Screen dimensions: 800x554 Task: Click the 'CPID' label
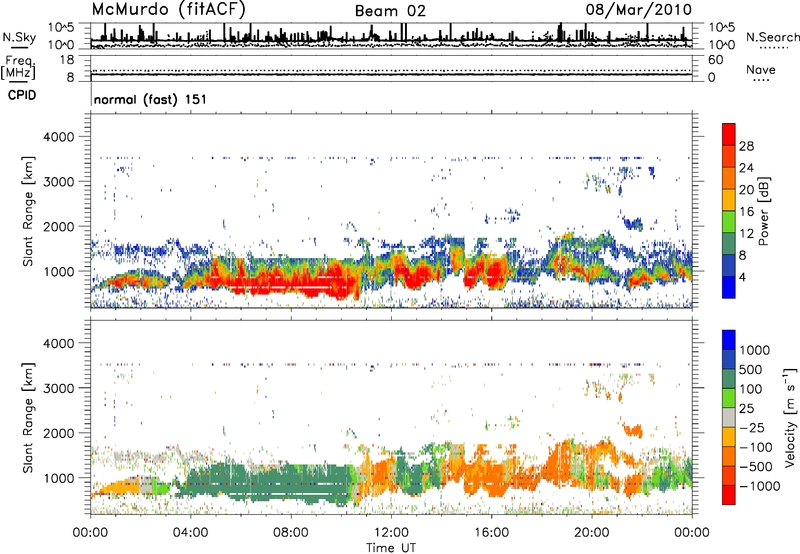click(22, 95)
